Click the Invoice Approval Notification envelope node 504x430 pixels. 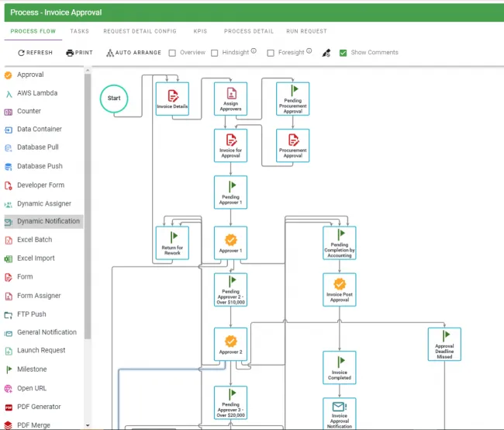pos(340,413)
